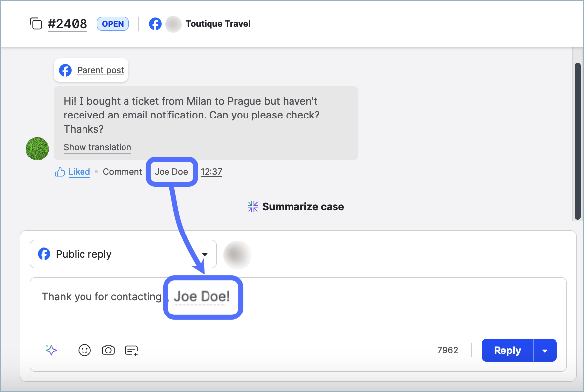The image size is (584, 392).
Task: Click the Facebook channel icon in the header
Action: point(155,23)
